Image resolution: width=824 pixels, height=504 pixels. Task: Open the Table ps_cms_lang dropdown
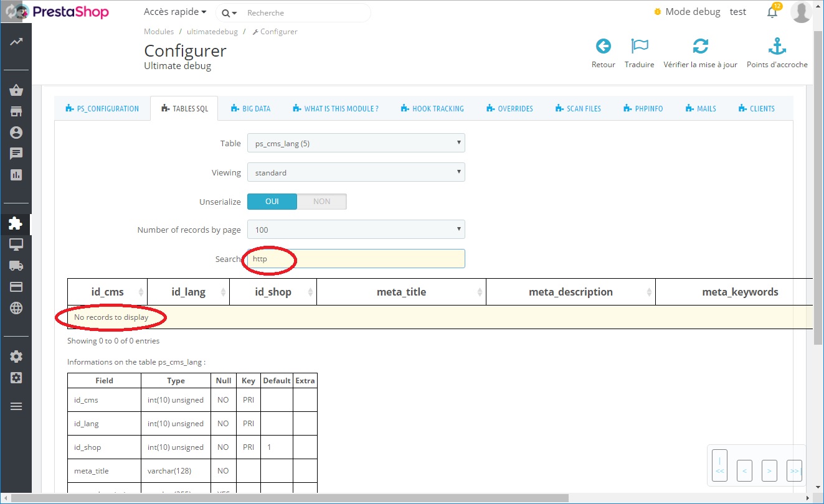pos(356,143)
